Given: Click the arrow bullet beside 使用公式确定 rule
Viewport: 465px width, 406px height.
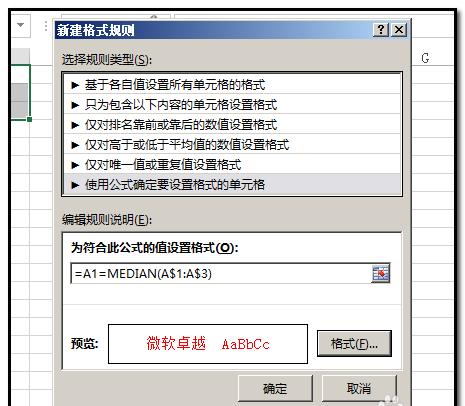Looking at the screenshot, I should pos(75,185).
